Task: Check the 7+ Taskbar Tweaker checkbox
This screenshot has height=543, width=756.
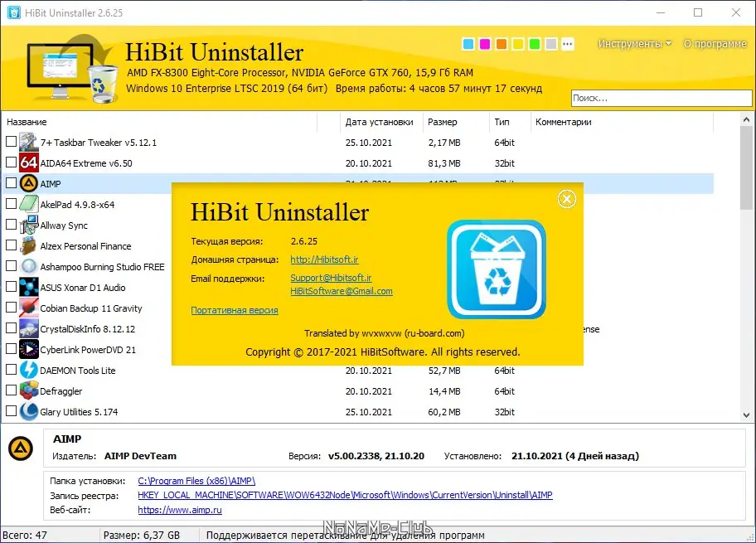Action: pyautogui.click(x=11, y=142)
